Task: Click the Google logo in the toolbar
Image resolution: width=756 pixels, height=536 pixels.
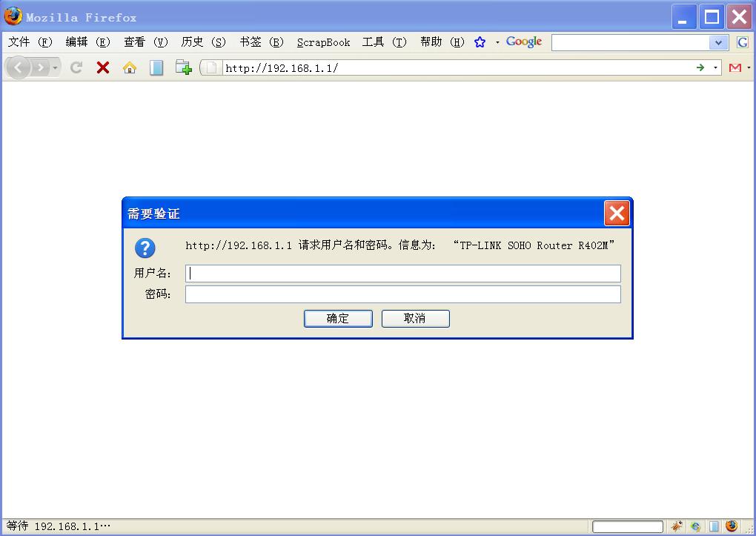Action: coord(524,42)
